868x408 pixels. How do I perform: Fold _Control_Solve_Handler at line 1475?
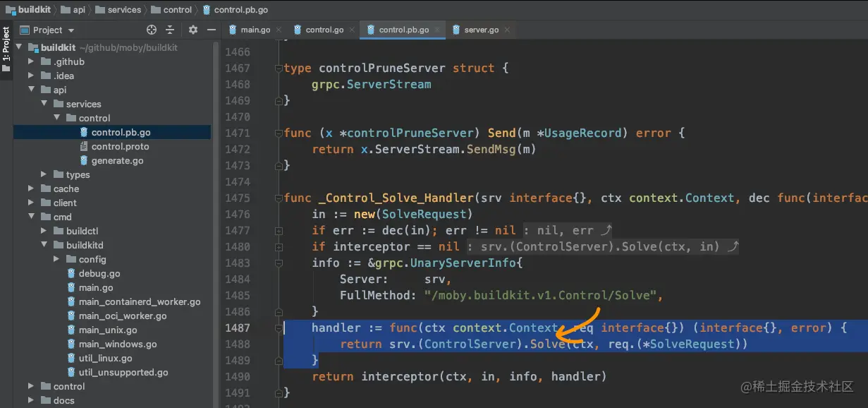279,198
